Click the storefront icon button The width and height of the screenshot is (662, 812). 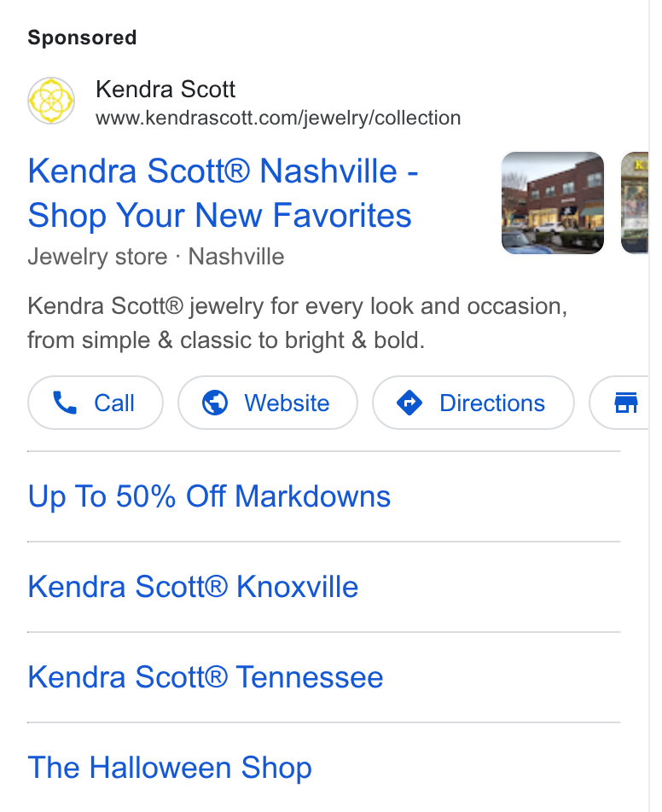click(x=619, y=403)
